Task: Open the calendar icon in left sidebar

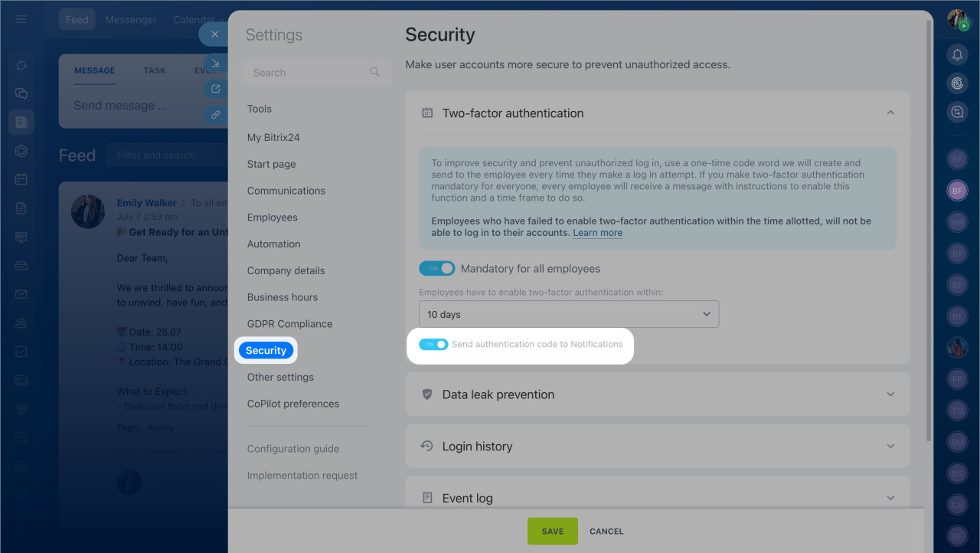Action: click(21, 179)
